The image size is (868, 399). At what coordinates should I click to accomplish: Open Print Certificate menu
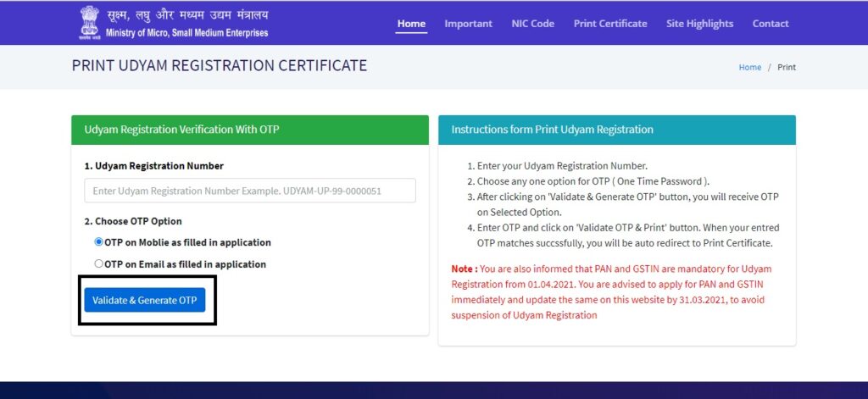[610, 24]
